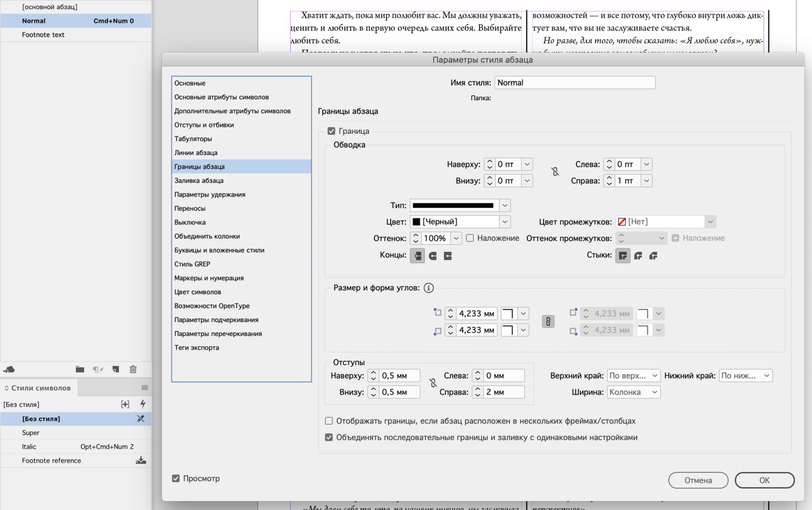Click the style name field containing Normal
The height and width of the screenshot is (510, 812).
point(574,82)
